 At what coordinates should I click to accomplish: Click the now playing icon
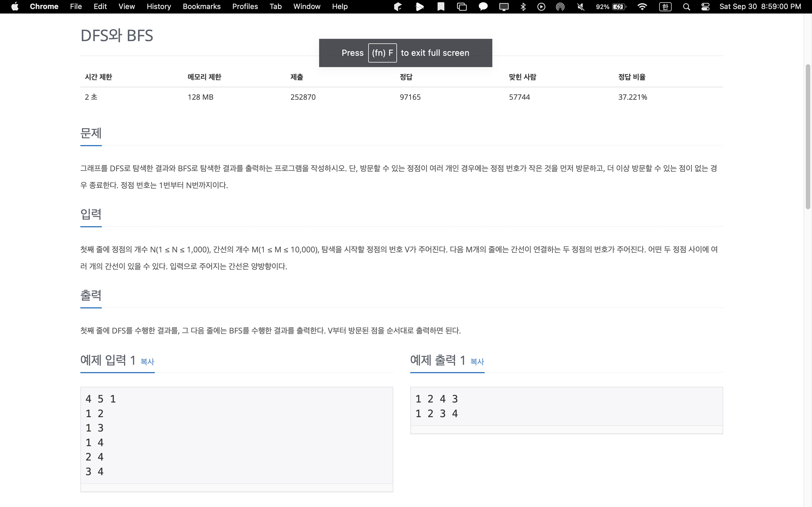541,7
